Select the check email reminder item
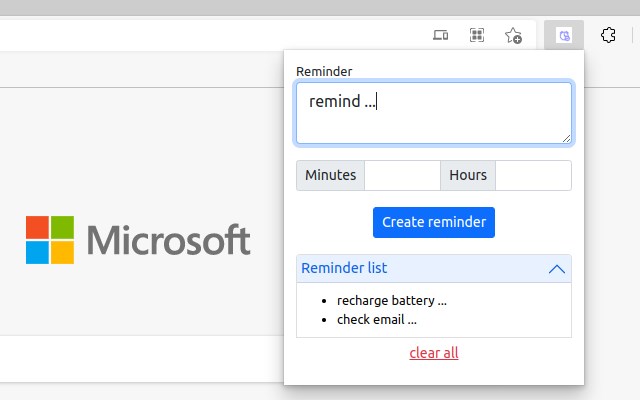This screenshot has width=640, height=400. point(376,320)
